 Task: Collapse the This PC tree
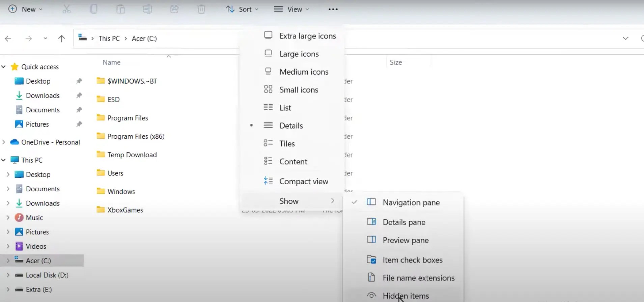[4, 160]
